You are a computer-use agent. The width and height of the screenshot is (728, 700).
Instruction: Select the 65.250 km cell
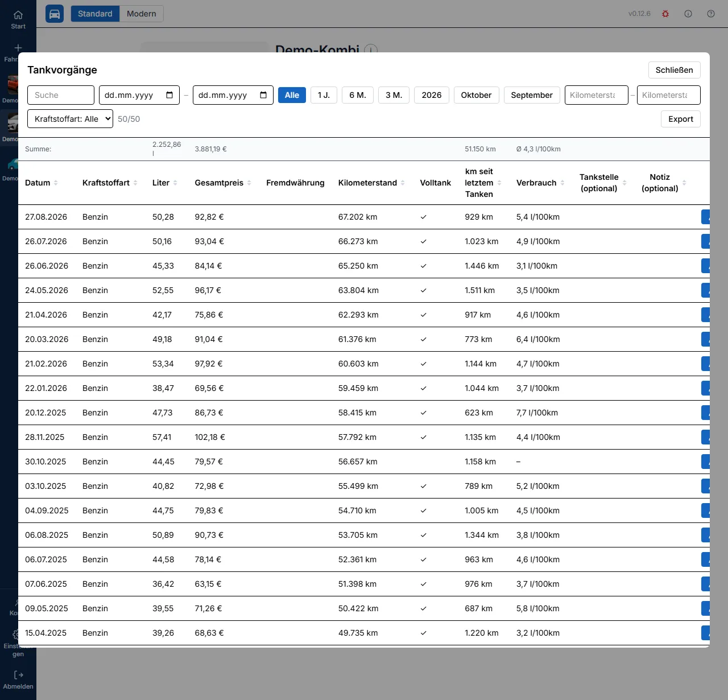(x=358, y=266)
